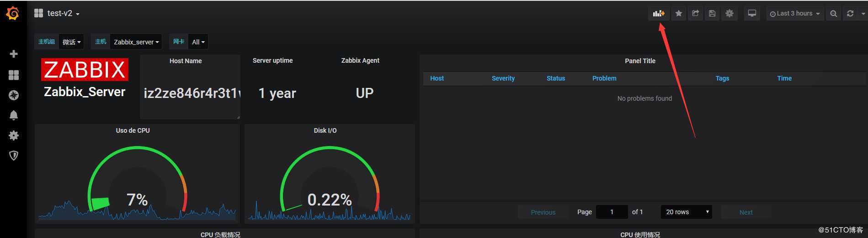Open the Grafana logo home menu
This screenshot has height=238, width=868.
(x=13, y=14)
